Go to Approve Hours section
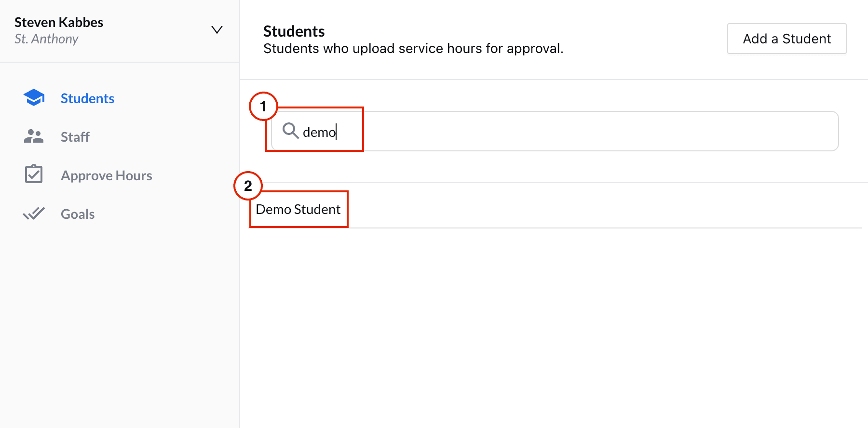 [107, 175]
